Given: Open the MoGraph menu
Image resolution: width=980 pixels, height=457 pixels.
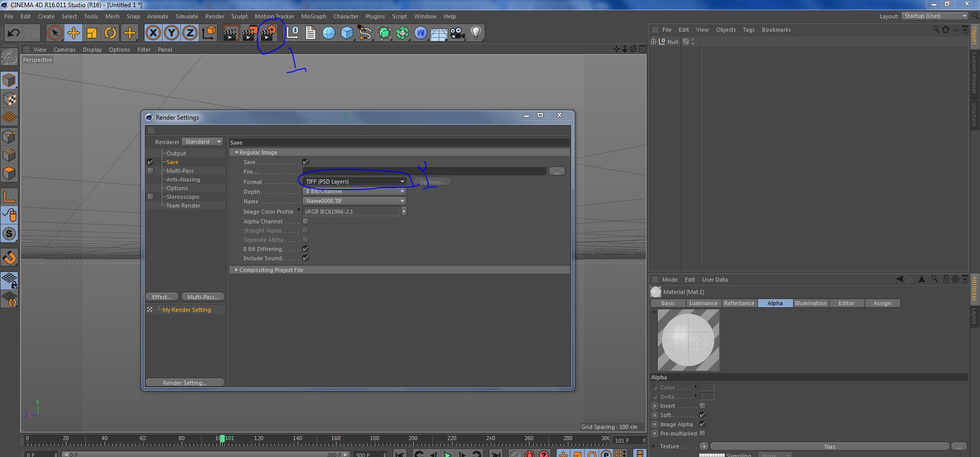Looking at the screenshot, I should [x=314, y=16].
